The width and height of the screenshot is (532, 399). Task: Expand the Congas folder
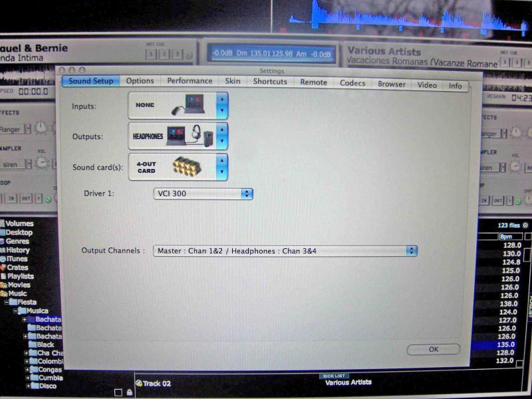coord(27,370)
